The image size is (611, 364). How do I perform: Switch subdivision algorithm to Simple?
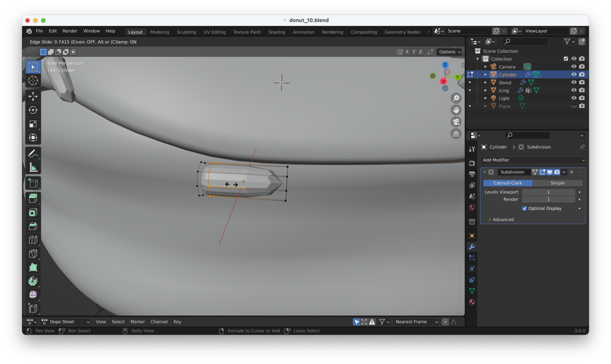coord(557,183)
